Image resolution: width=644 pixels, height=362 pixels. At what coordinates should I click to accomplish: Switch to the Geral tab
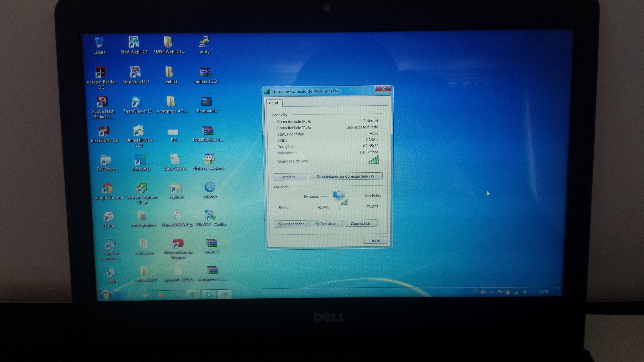pos(273,103)
